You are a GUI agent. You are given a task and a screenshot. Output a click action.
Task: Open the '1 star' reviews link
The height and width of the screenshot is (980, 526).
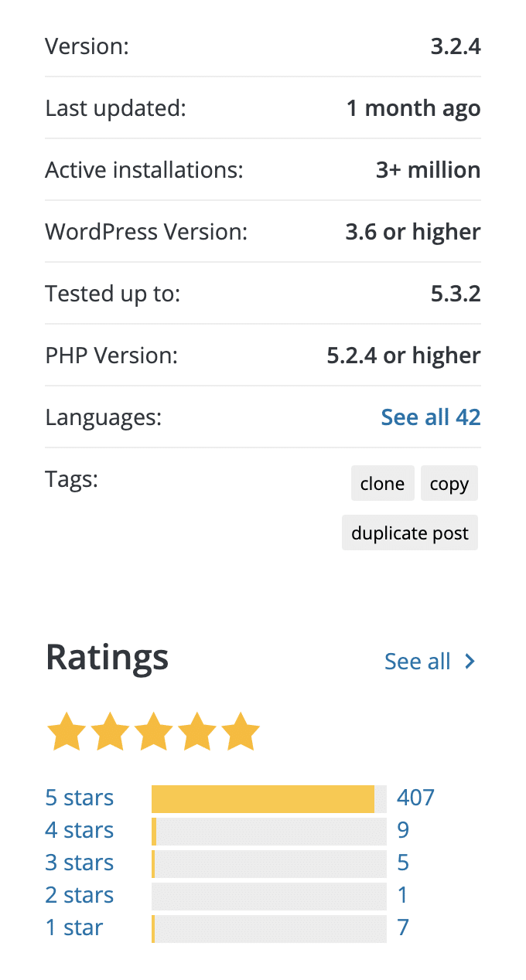[x=74, y=927]
